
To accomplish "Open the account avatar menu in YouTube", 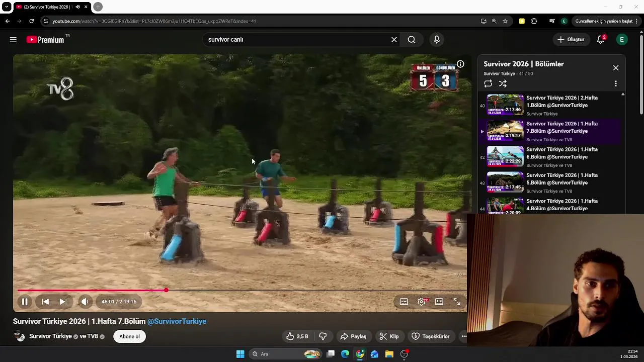I will pyautogui.click(x=622, y=40).
